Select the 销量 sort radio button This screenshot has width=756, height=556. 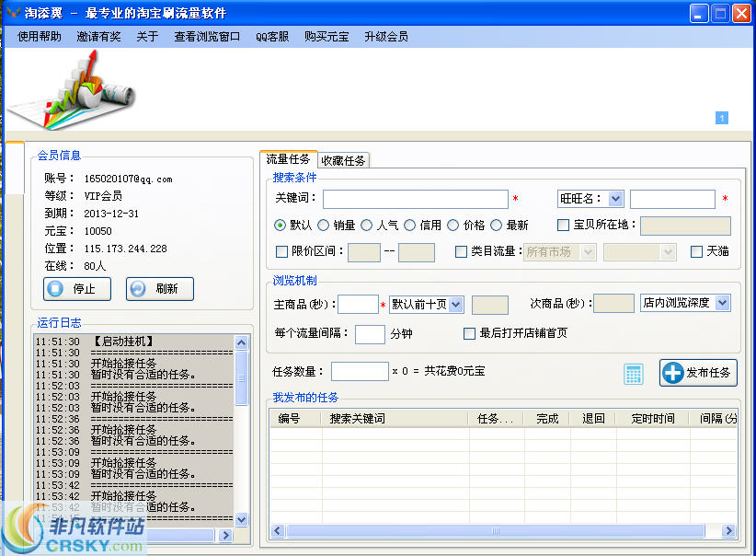324,224
